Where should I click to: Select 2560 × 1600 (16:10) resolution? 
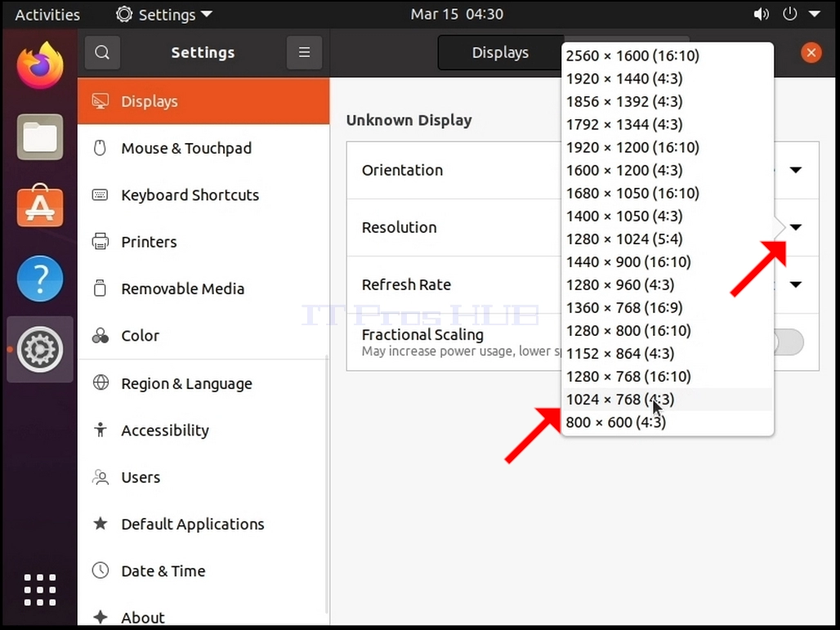click(x=668, y=56)
